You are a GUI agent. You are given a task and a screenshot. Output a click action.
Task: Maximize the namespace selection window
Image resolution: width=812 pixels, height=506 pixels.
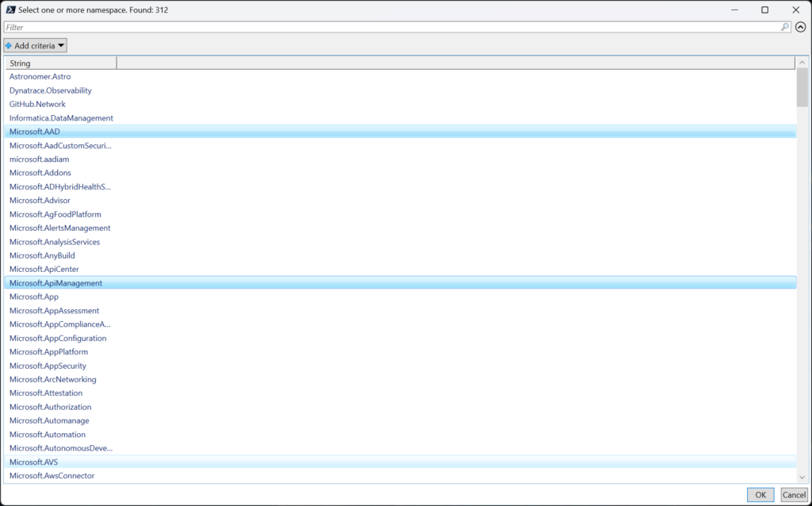(x=764, y=10)
